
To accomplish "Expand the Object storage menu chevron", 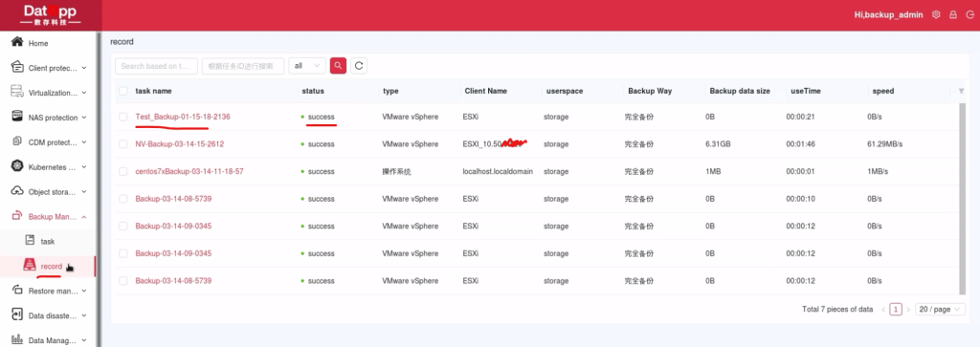I will (x=84, y=192).
